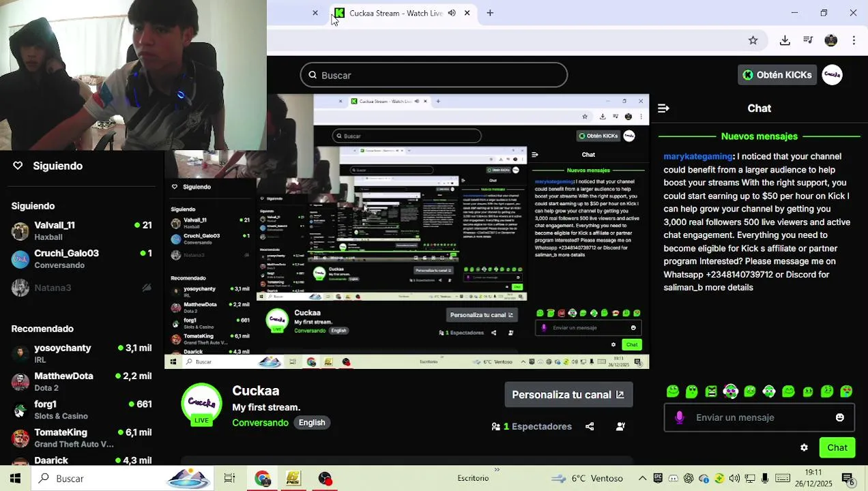Click the magnifier icon in Kick search
Screen dimensions: 868x491
point(313,75)
